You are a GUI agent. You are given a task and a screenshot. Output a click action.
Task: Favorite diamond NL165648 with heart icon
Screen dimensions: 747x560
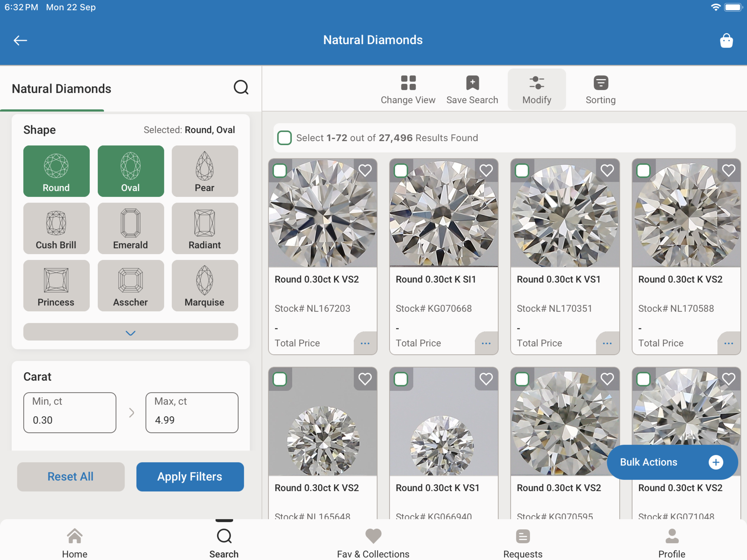coord(365,379)
